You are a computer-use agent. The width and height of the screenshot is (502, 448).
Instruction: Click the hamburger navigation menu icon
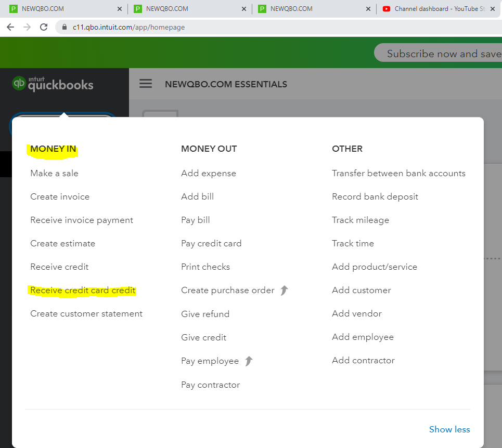tap(146, 84)
